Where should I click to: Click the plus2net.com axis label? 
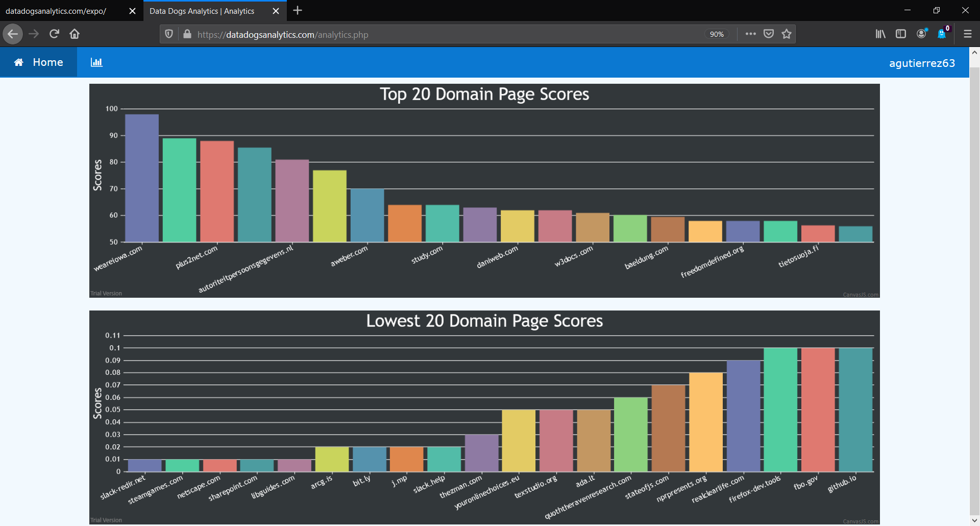point(197,257)
